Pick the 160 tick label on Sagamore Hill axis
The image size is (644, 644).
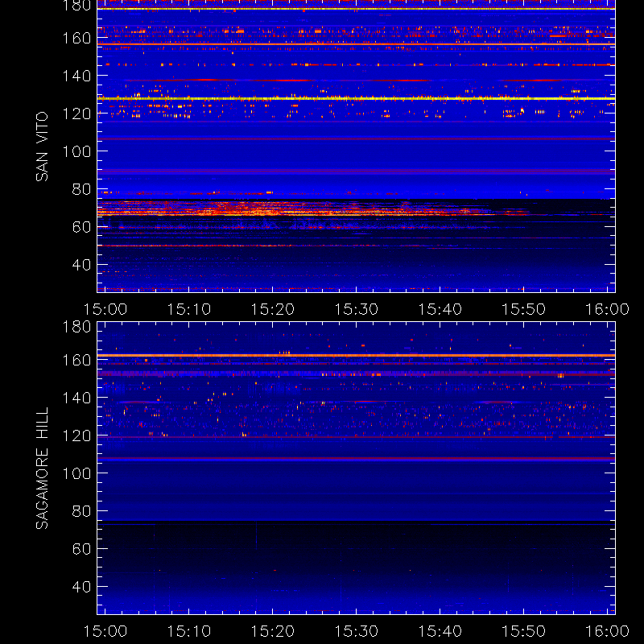click(76, 360)
